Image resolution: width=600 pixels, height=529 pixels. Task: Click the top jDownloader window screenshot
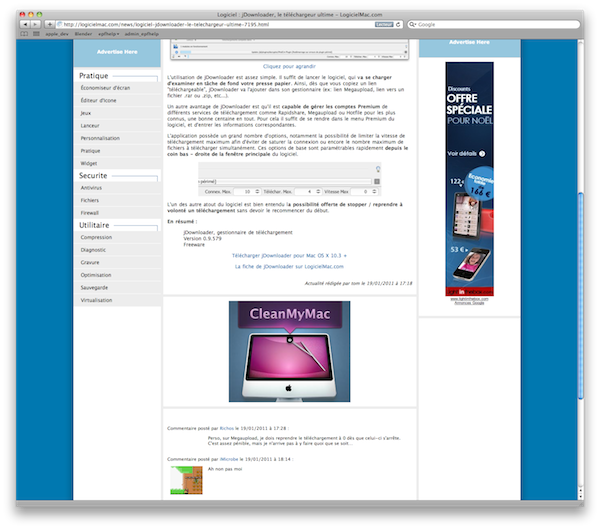pos(290,49)
